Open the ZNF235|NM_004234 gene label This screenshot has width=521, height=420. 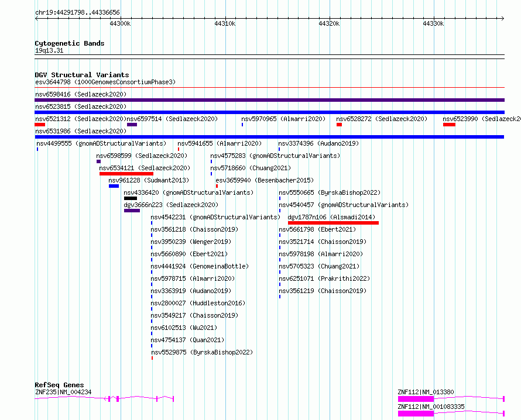(x=63, y=392)
